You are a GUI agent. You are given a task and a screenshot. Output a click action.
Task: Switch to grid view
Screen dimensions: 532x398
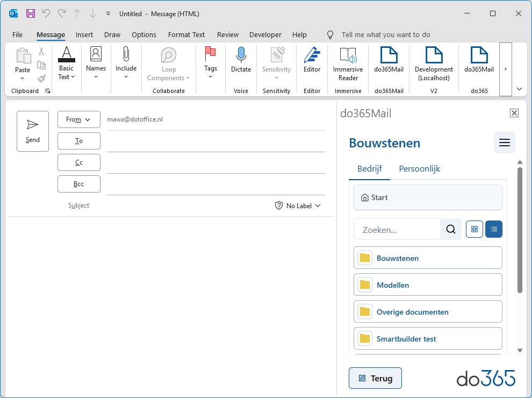pos(475,229)
